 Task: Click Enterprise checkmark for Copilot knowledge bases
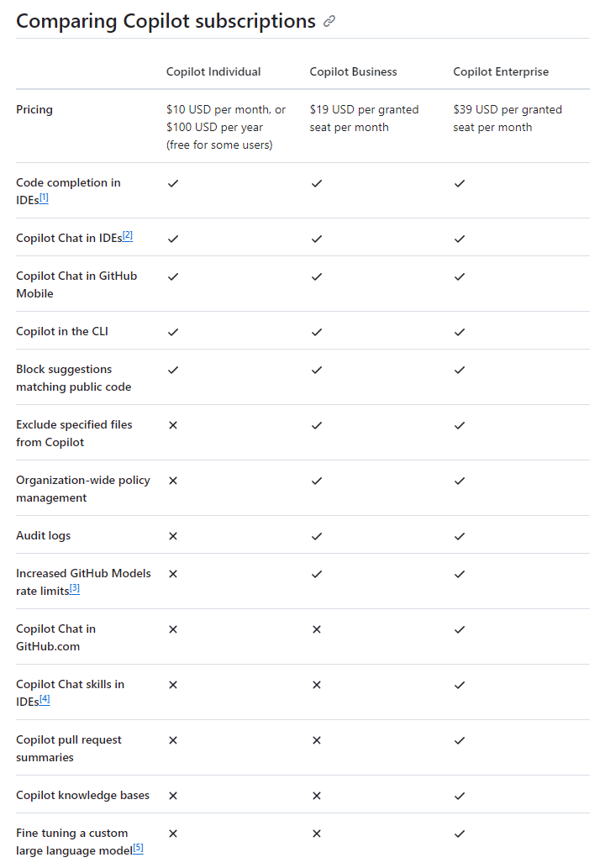click(460, 796)
